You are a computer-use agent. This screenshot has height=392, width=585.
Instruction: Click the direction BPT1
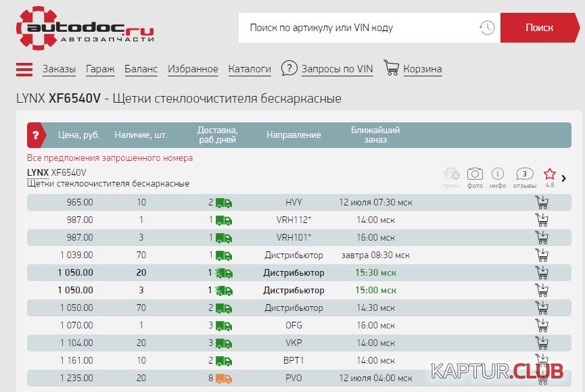click(x=294, y=361)
